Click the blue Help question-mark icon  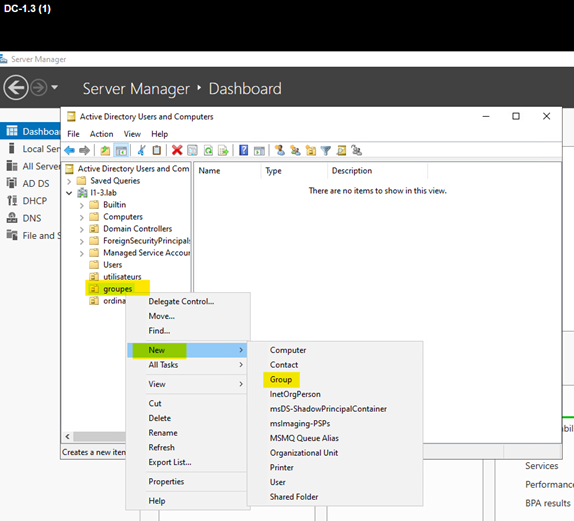click(x=243, y=150)
